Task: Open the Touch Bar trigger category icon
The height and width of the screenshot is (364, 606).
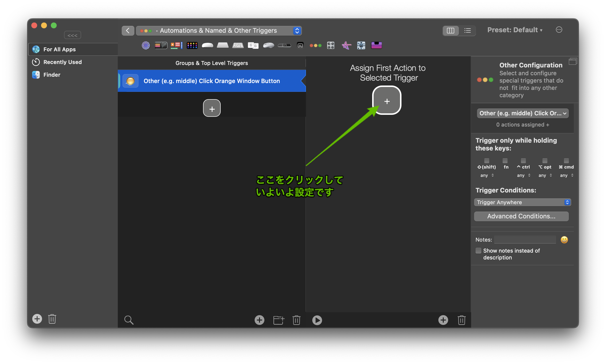Action: 161,45
